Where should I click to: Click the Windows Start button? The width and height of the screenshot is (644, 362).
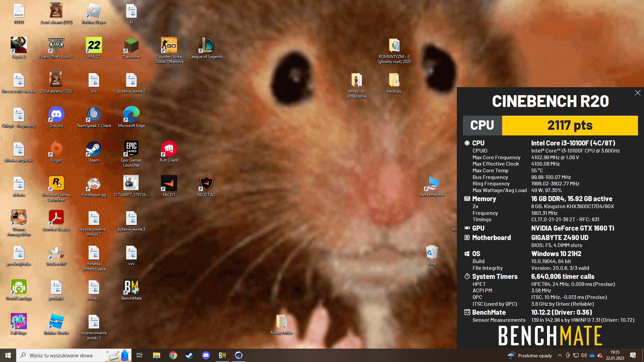8,355
